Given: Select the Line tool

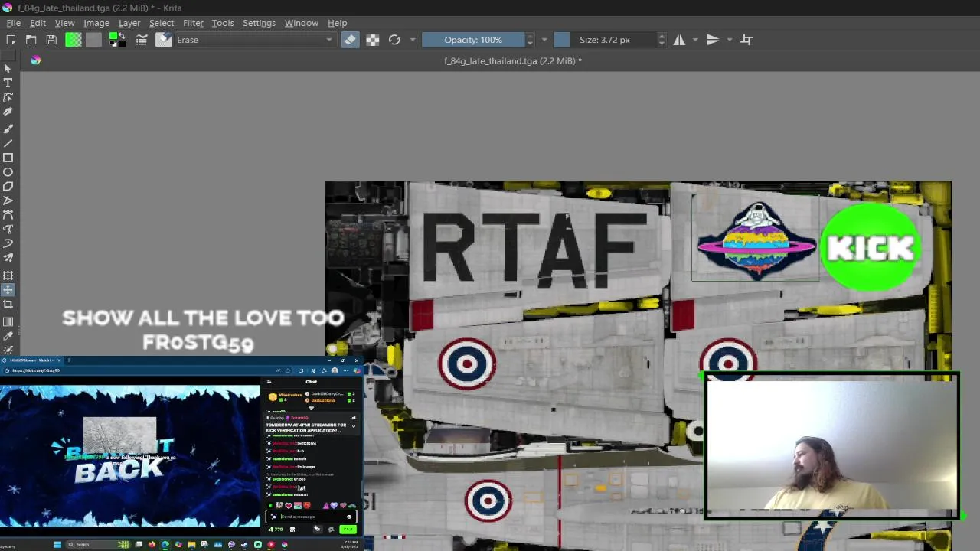Looking at the screenshot, I should (x=8, y=144).
